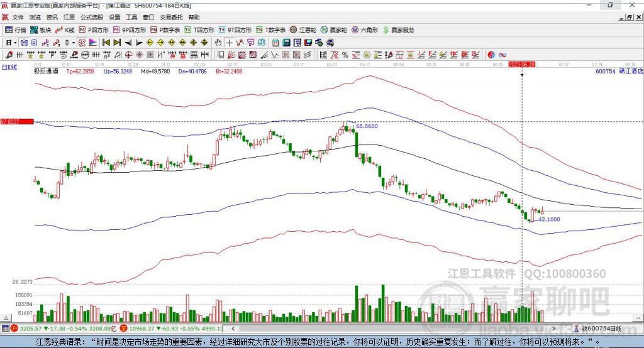Open the 文件 menu

pyautogui.click(x=18, y=17)
